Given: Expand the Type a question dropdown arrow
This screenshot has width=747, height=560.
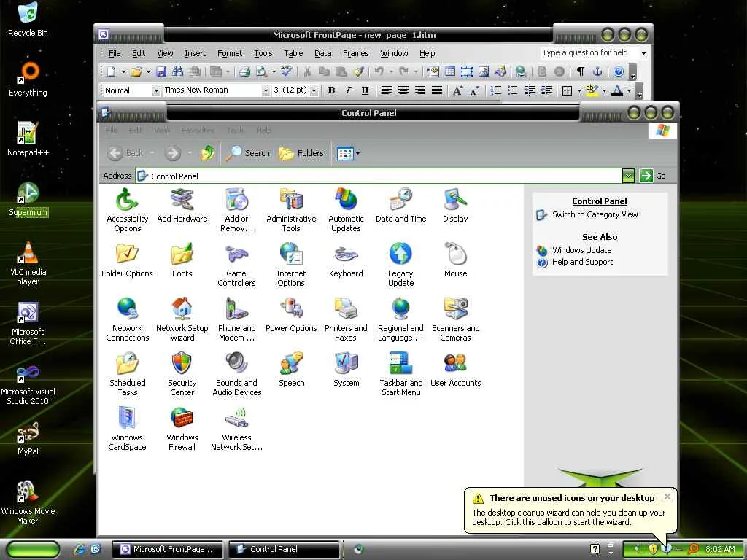Looking at the screenshot, I should click(x=643, y=53).
